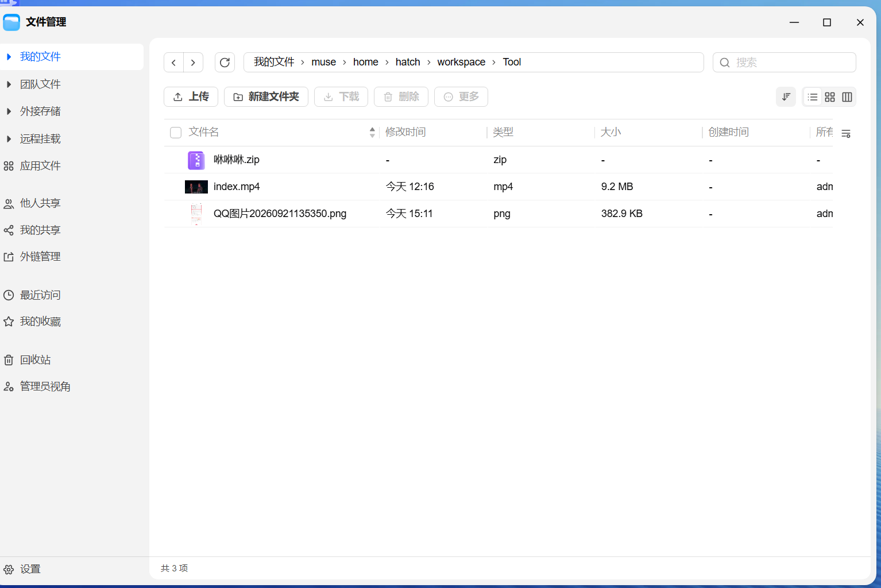Open 我的共享 in the sidebar

[x=40, y=230]
